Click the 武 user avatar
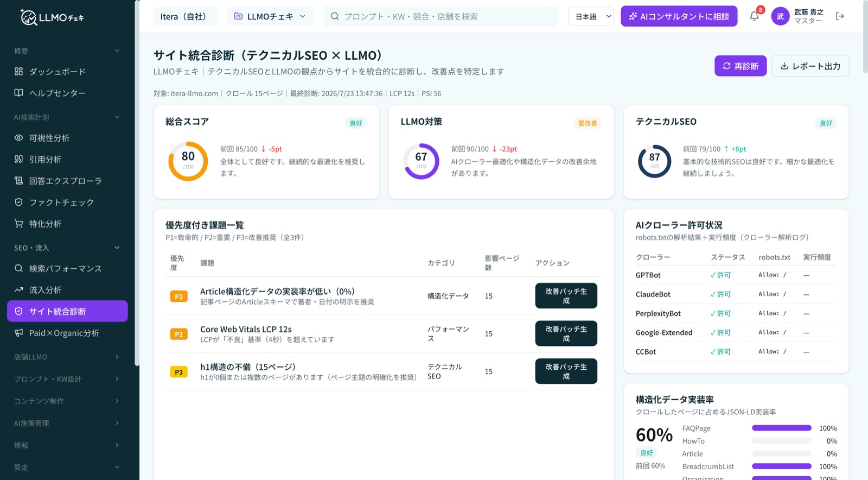The image size is (868, 480). (x=780, y=16)
